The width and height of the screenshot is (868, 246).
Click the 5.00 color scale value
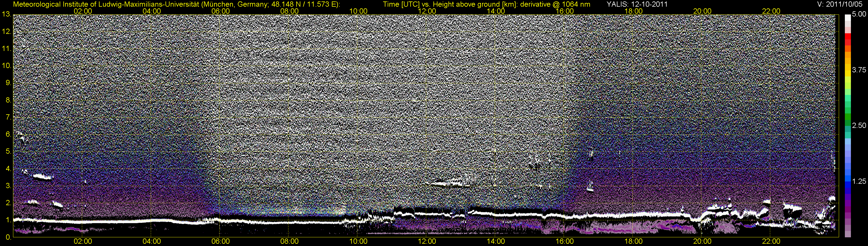point(858,14)
